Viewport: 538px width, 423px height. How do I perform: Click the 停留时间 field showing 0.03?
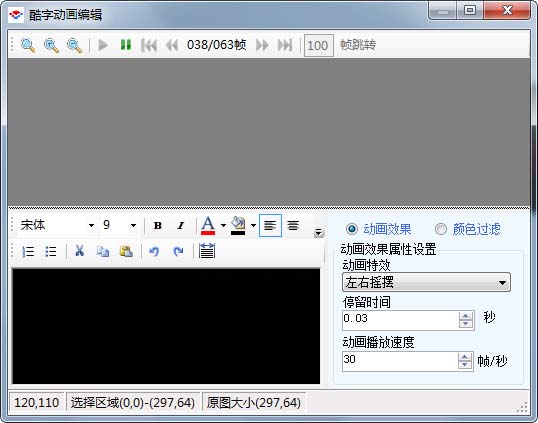[x=400, y=320]
